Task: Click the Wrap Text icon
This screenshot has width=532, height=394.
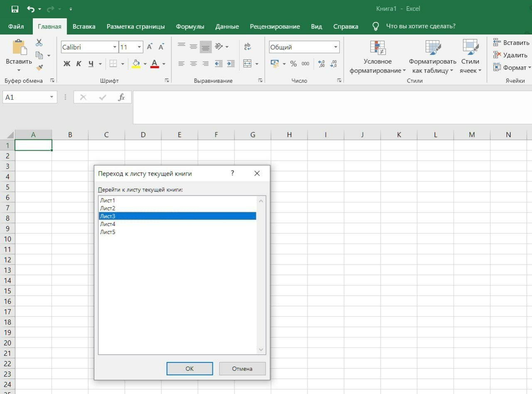Action: [247, 47]
